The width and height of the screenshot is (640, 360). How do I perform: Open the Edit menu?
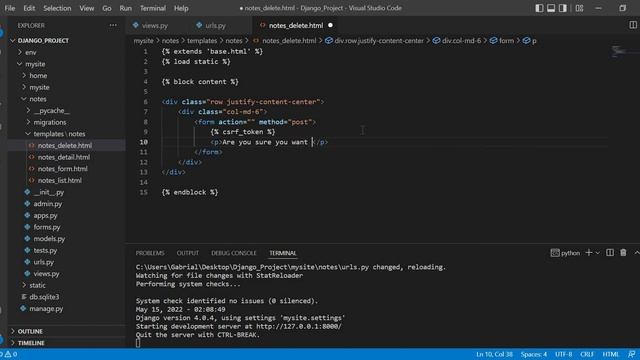click(x=29, y=8)
